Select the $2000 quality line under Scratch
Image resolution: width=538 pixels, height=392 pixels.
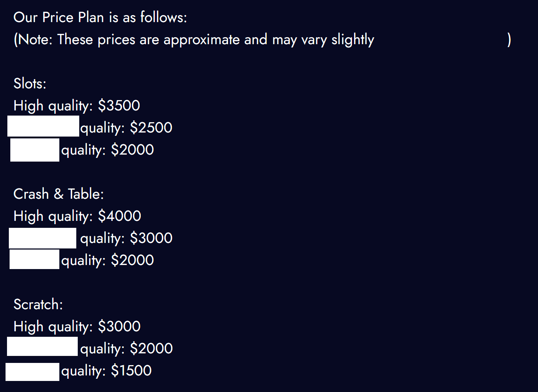coord(126,349)
